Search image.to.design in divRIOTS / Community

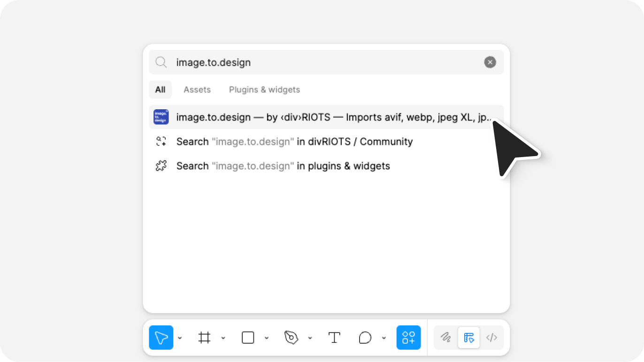coord(294,142)
